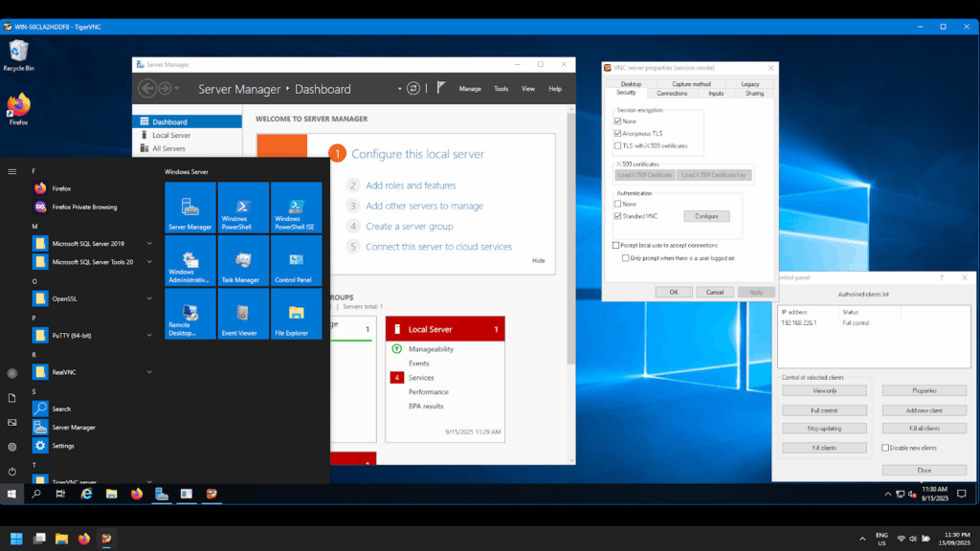
Task: Click the power icon in Start menu
Action: point(11,472)
